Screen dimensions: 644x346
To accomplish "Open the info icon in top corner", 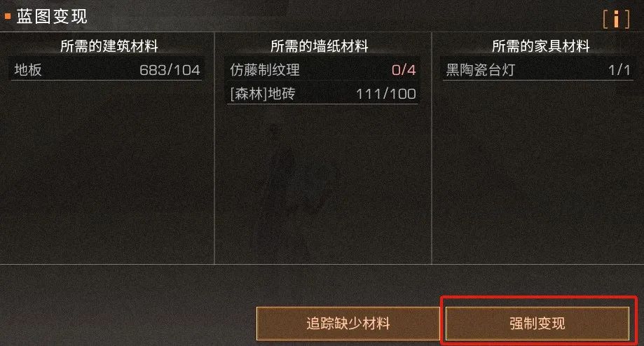I will click(616, 18).
